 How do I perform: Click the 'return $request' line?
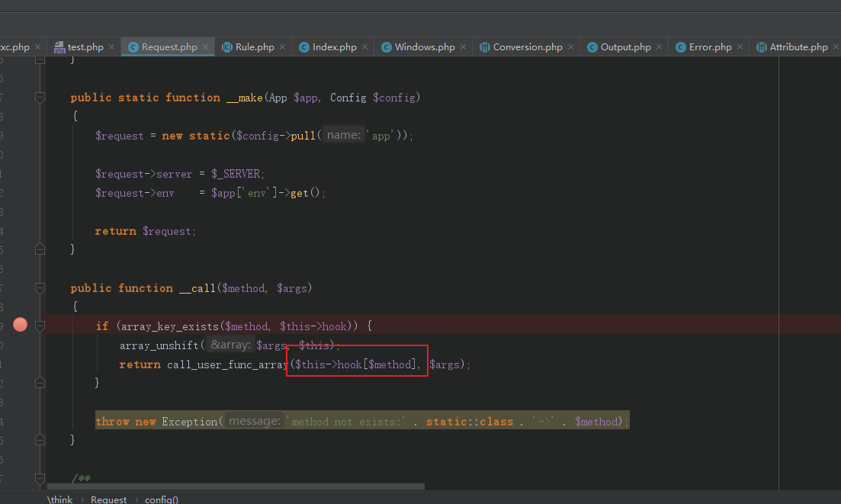coord(146,231)
